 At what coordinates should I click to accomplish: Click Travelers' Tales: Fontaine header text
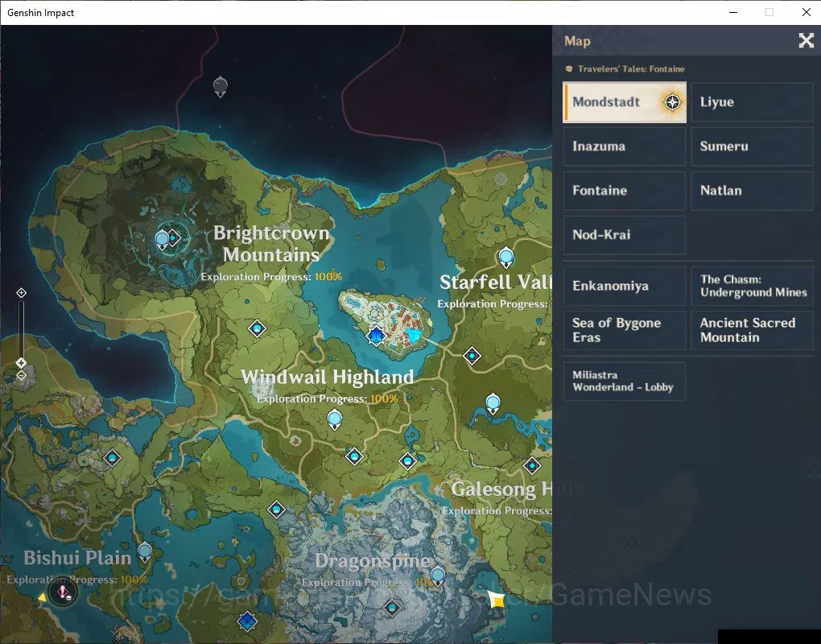pyautogui.click(x=631, y=69)
